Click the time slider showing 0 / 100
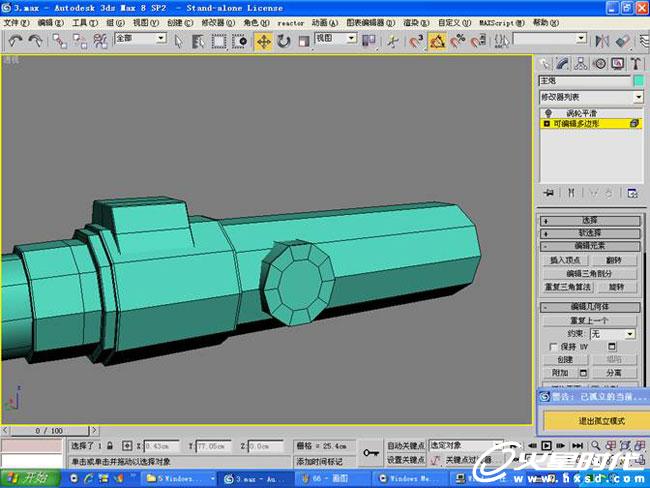The width and height of the screenshot is (650, 488). point(49,431)
